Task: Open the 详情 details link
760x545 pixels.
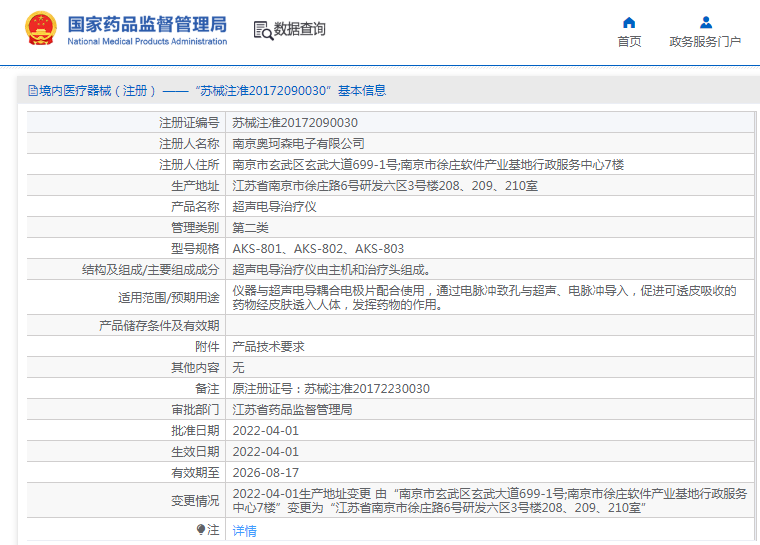Action: [x=244, y=530]
